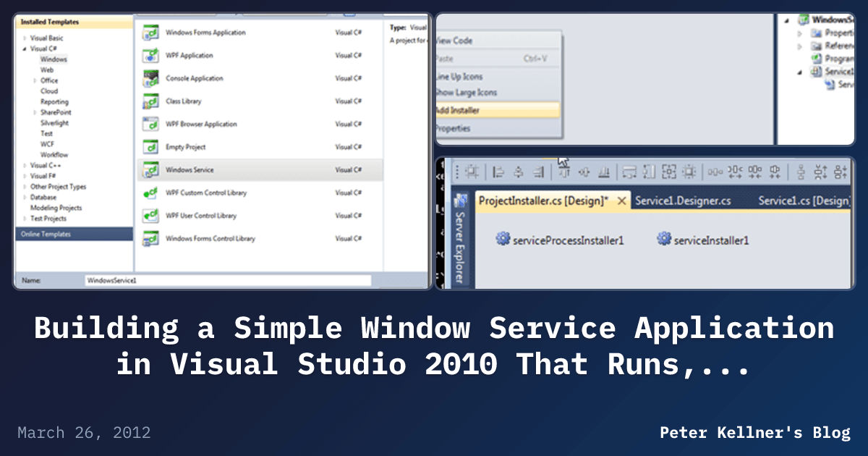
Task: Select the Reporting template category
Action: 54,102
